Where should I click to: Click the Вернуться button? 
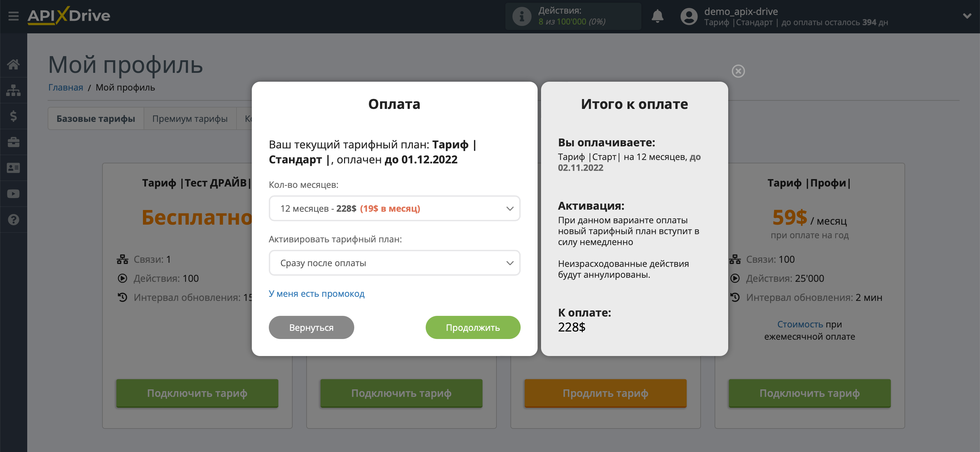tap(311, 327)
